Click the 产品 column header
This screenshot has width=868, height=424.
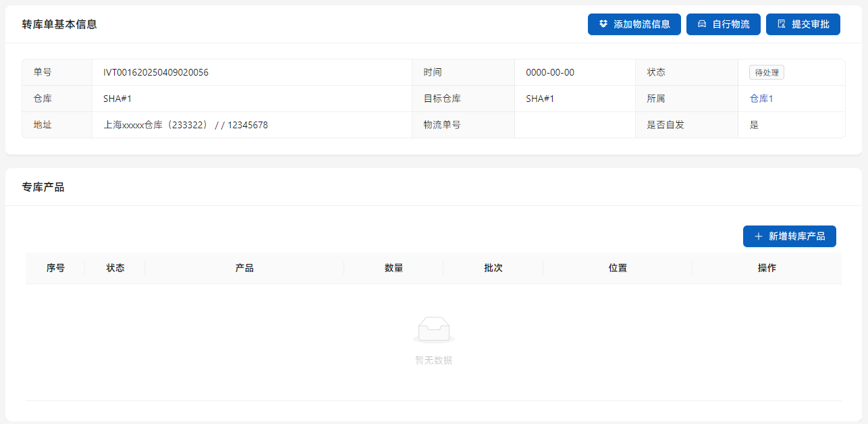pos(244,268)
